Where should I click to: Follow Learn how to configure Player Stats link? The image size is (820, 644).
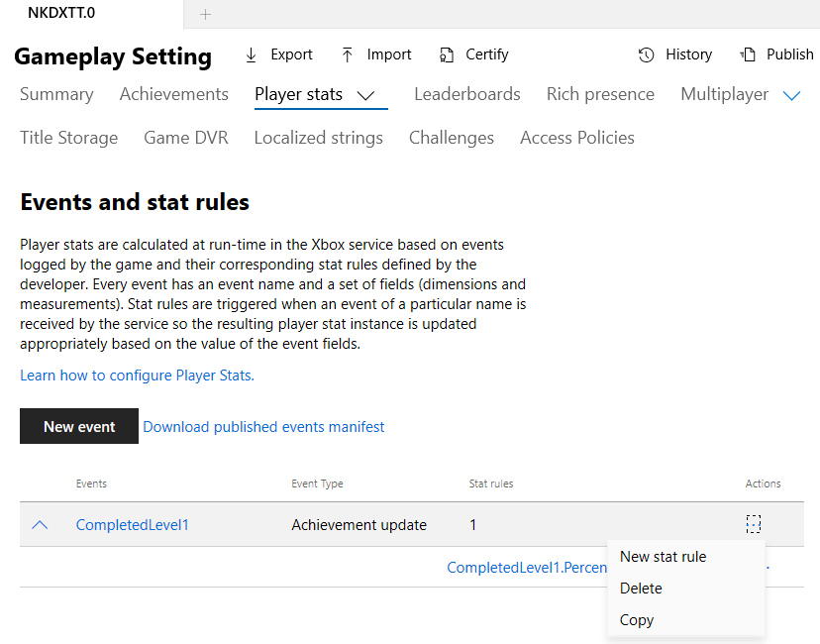coord(137,376)
